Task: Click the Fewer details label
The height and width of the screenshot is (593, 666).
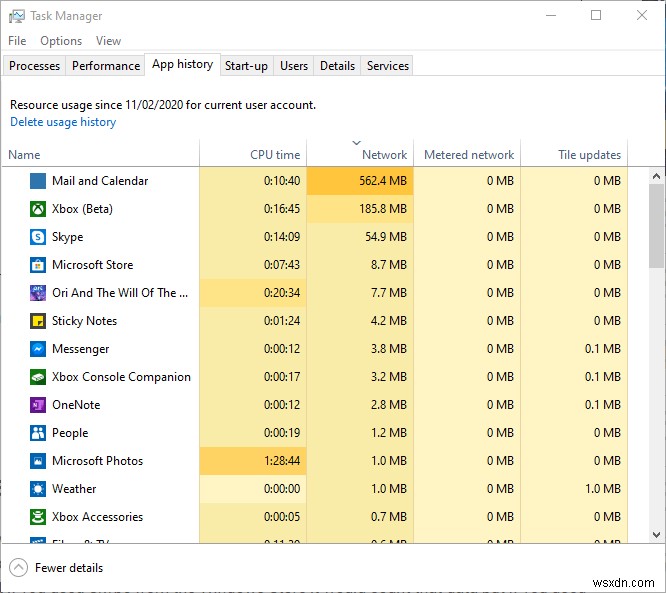Action: 69,568
